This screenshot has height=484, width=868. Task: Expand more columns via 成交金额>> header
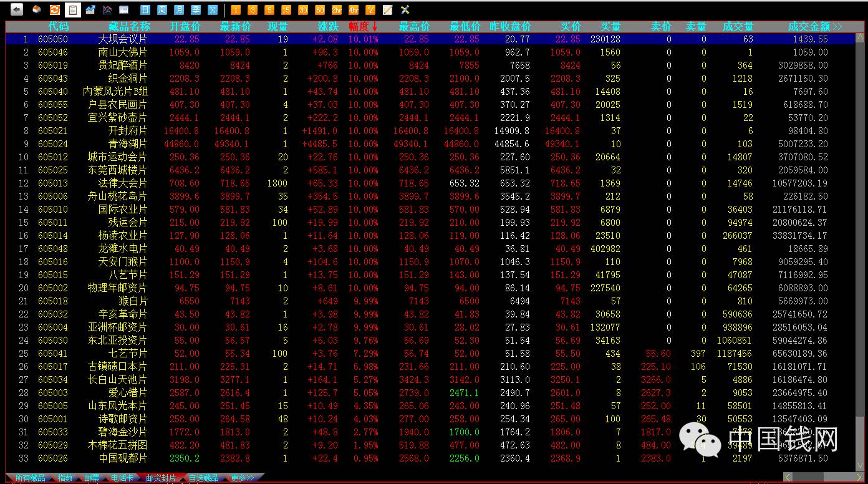pos(815,27)
